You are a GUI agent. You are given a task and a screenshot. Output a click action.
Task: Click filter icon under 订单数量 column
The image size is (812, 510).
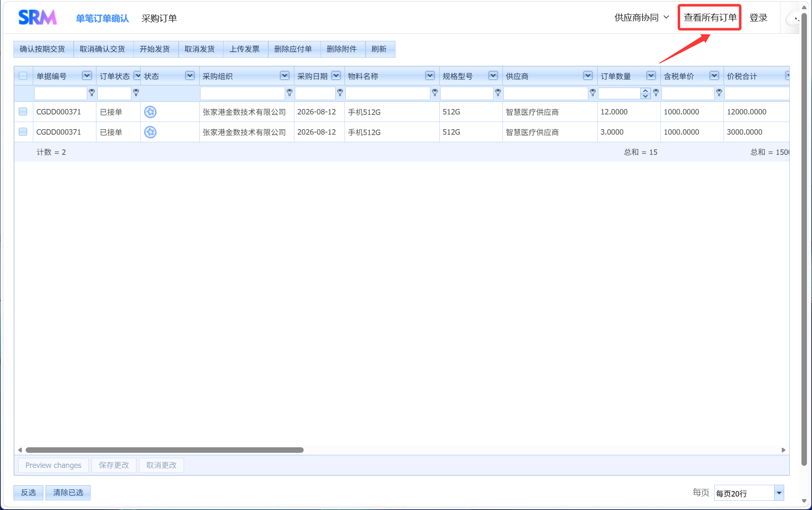[x=656, y=93]
